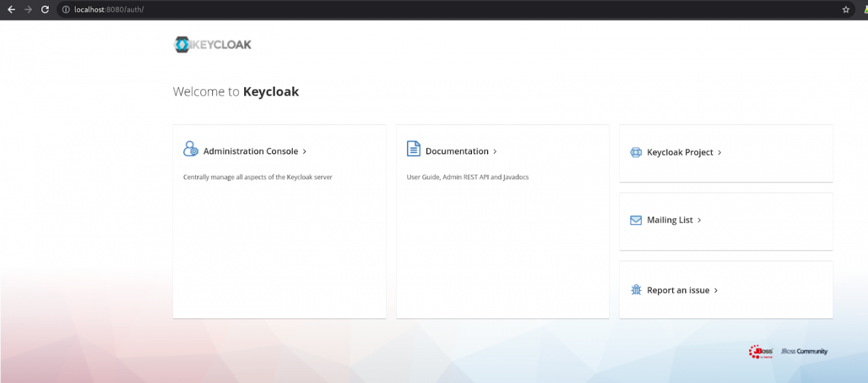Bookmark this page with the star icon
The height and width of the screenshot is (383, 868).
click(846, 10)
